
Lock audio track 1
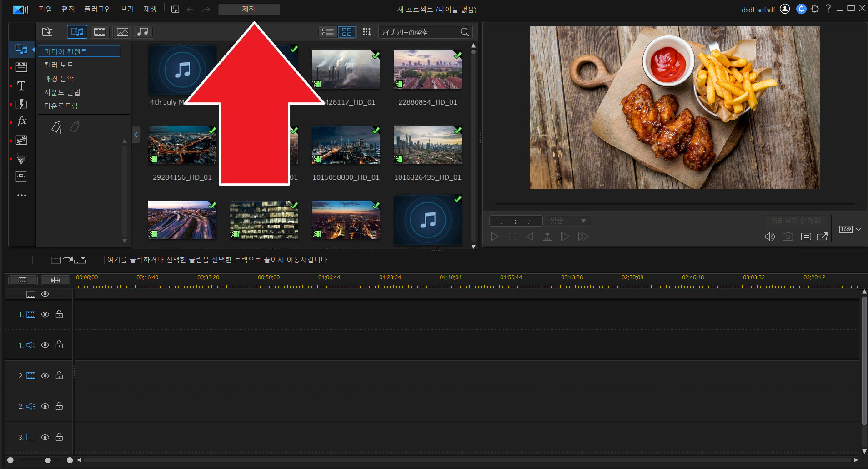pos(59,344)
